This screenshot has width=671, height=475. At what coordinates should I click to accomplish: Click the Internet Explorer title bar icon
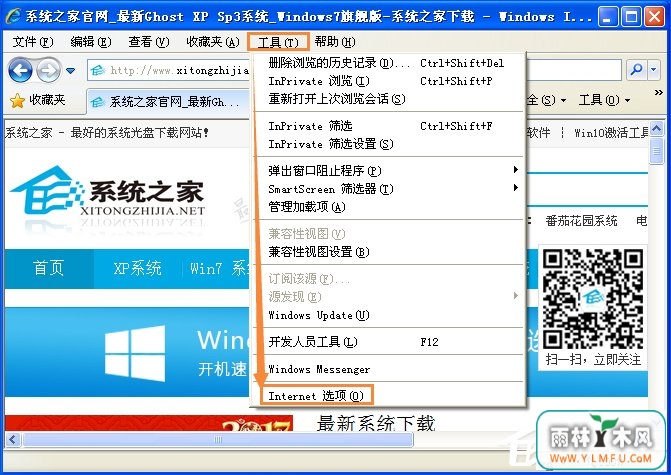(x=13, y=17)
